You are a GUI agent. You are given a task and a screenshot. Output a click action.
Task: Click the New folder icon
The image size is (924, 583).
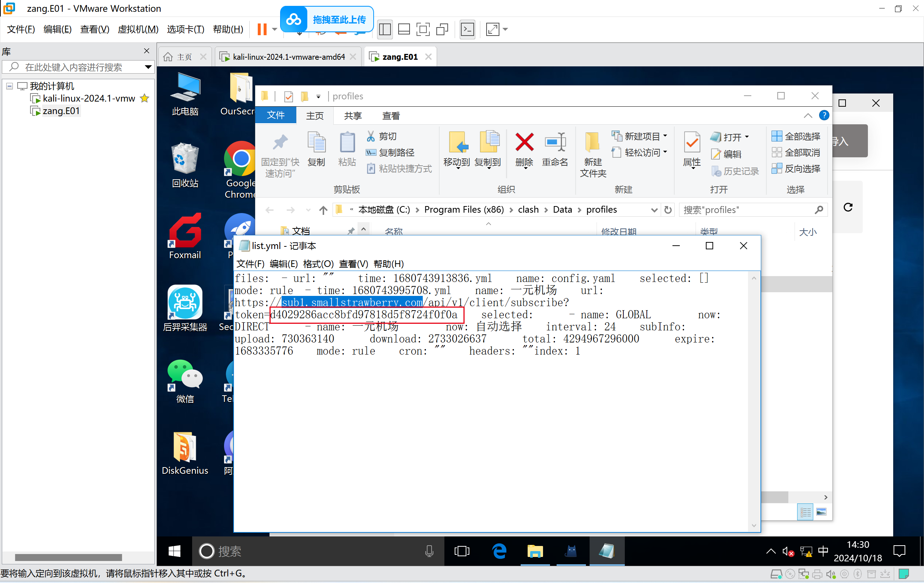(x=593, y=142)
